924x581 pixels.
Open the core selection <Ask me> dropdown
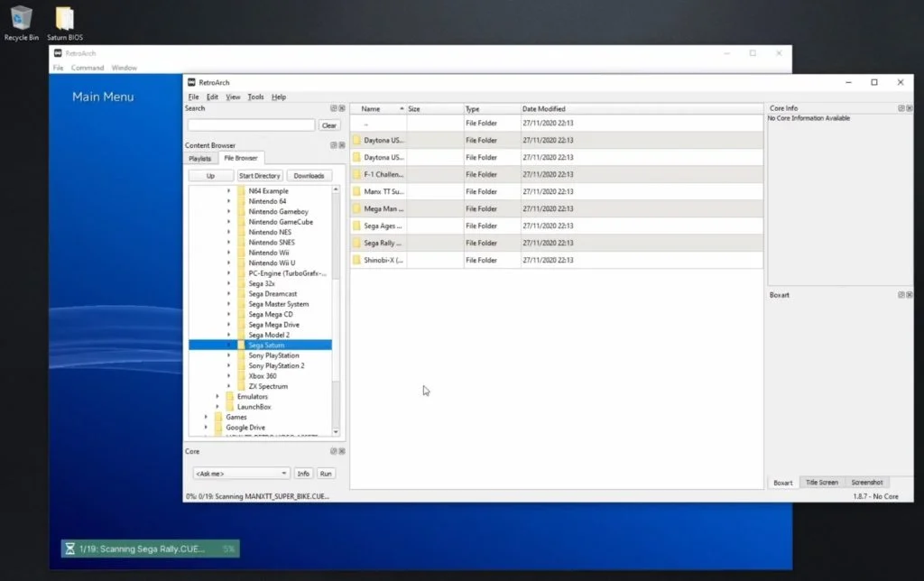pos(241,474)
